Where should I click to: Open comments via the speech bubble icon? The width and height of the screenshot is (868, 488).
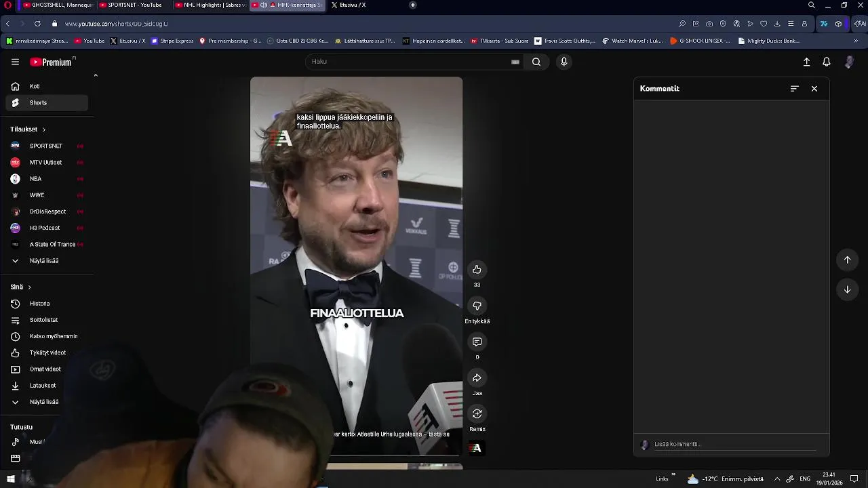coord(477,342)
